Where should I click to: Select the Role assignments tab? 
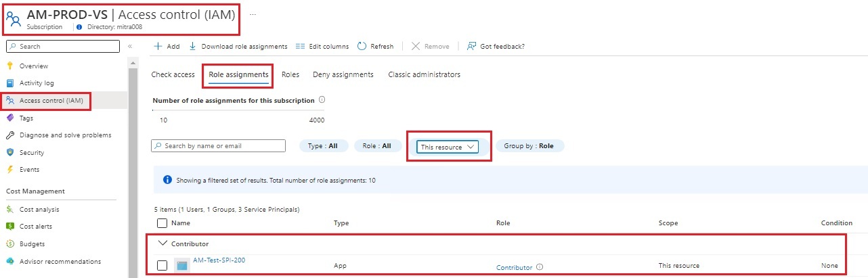point(238,74)
